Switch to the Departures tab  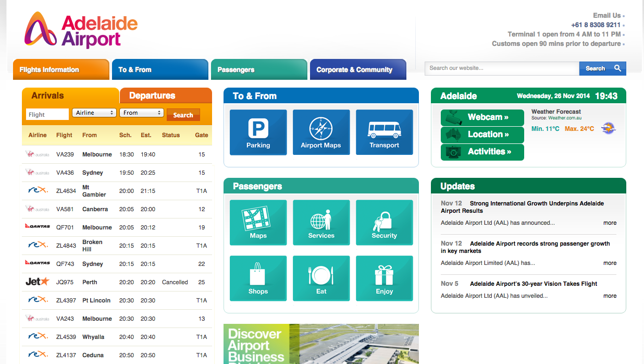click(x=165, y=95)
